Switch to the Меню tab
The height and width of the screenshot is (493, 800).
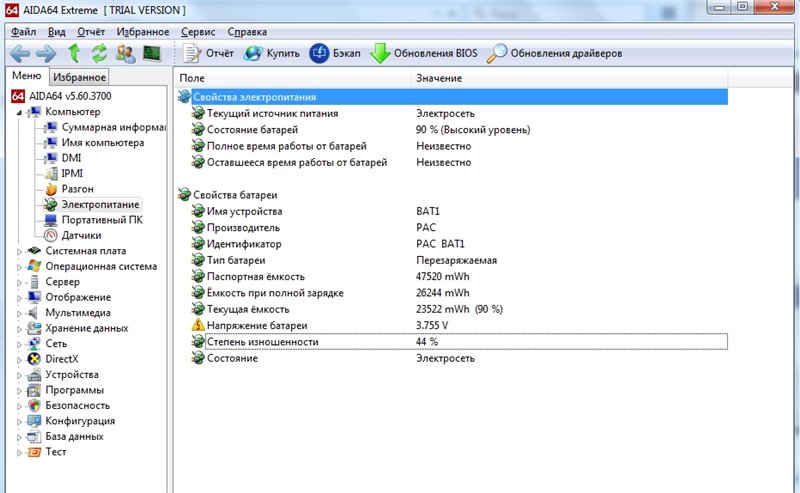click(27, 76)
